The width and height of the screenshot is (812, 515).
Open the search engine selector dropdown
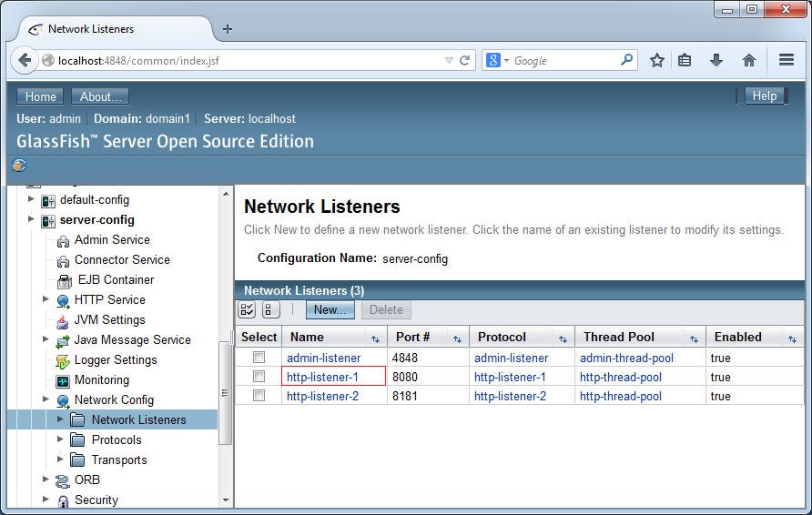pyautogui.click(x=506, y=61)
